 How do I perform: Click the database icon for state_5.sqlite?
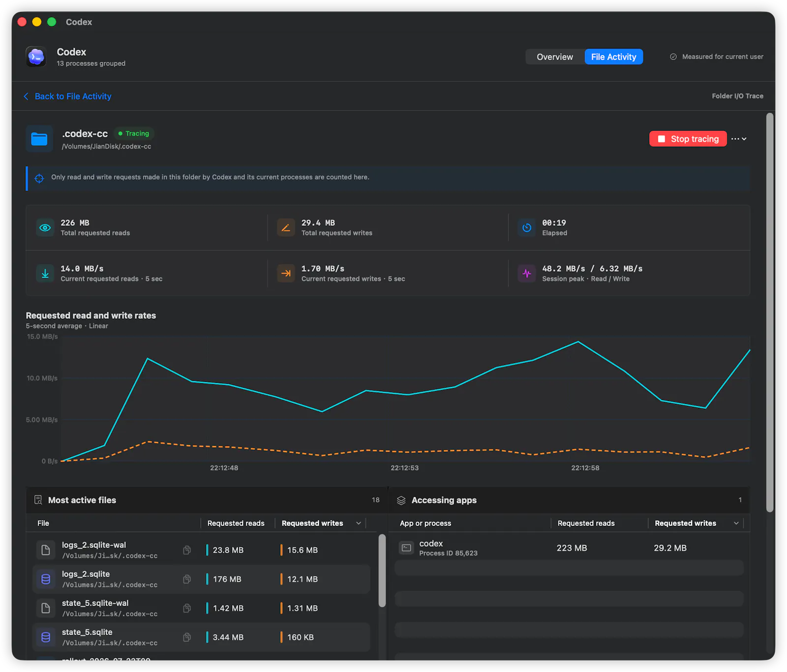click(46, 637)
